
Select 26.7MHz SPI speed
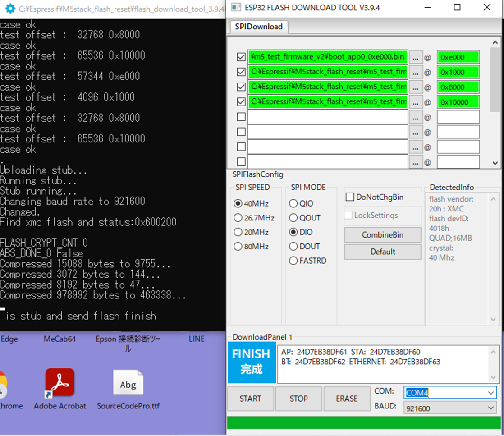click(238, 218)
